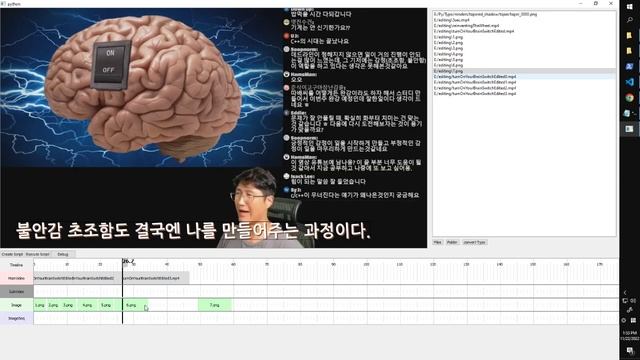Click the convert Type button
Image resolution: width=640 pixels, height=360 pixels.
click(474, 242)
